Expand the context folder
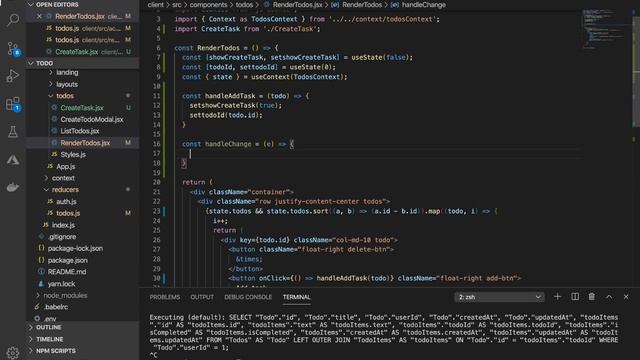 coord(63,178)
